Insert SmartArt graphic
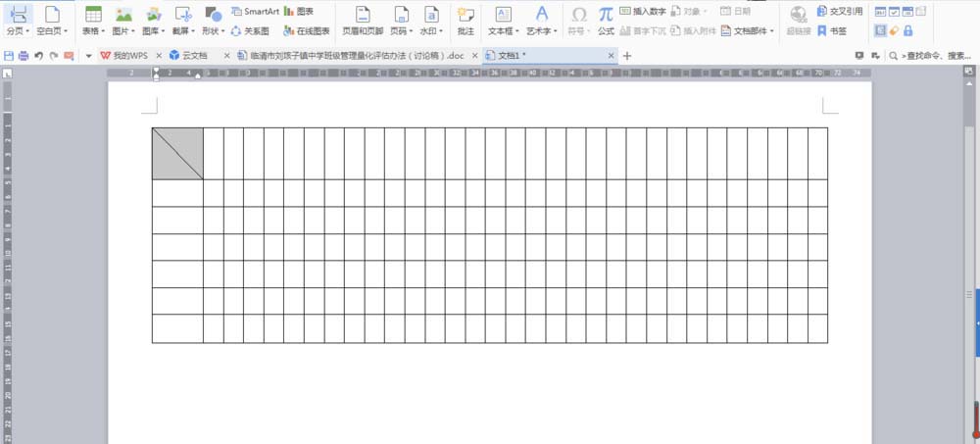Viewport: 980px width, 444px height. coord(255,11)
